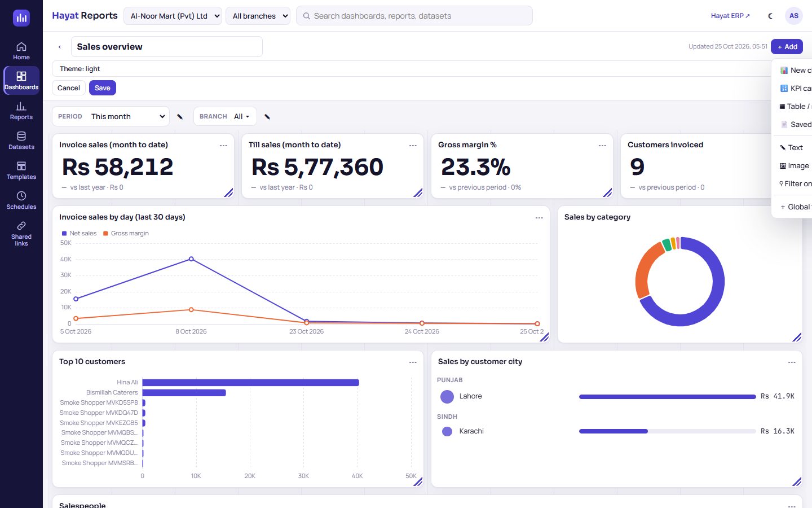Open the AS user avatar menu
This screenshot has width=812, height=508.
click(794, 16)
